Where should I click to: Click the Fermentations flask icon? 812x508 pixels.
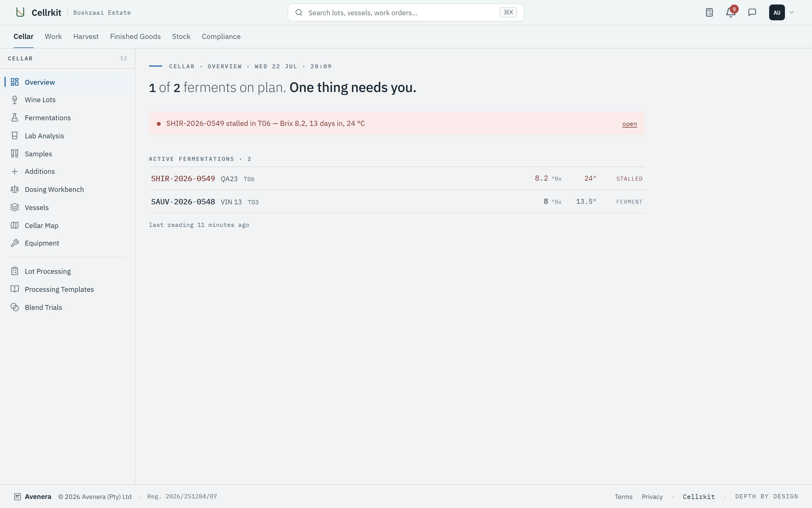pyautogui.click(x=14, y=118)
